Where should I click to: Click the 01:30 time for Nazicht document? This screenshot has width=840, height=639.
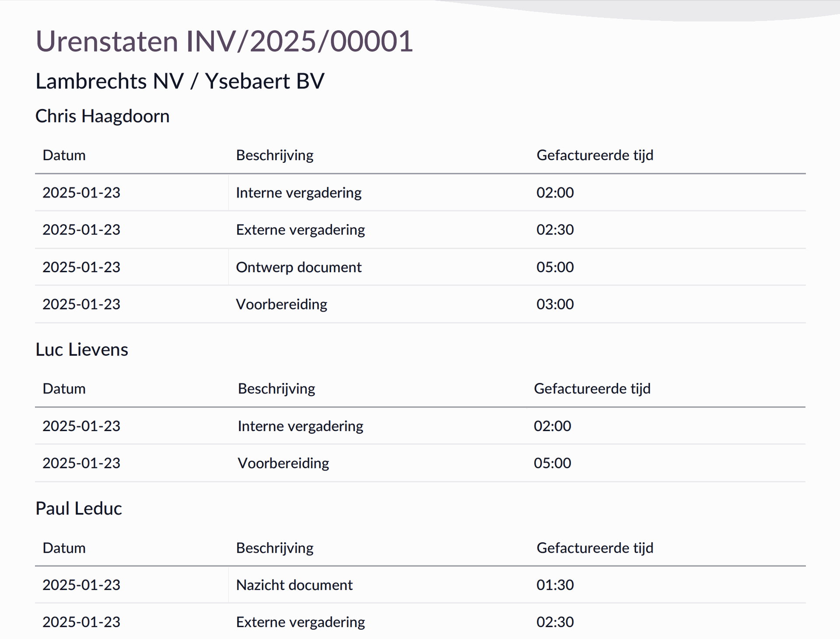[x=555, y=585]
